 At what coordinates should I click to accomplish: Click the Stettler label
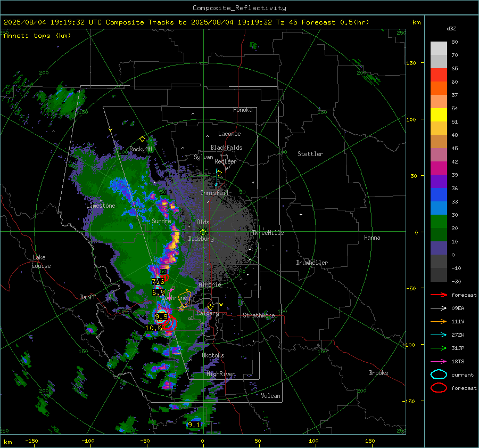(310, 154)
